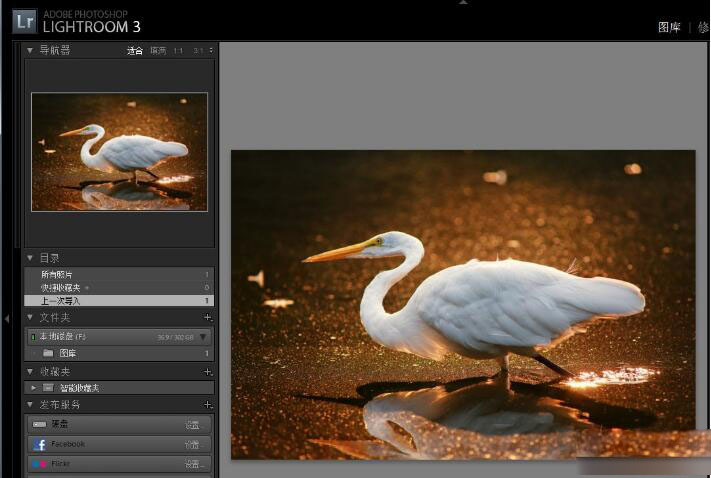Click the Flickr publish service icon

tap(39, 464)
